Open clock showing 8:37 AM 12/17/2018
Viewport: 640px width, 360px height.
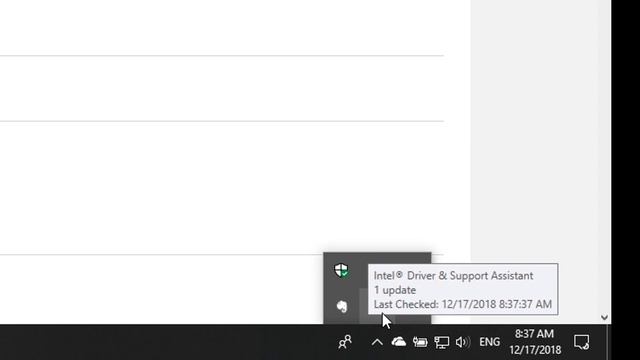click(535, 342)
